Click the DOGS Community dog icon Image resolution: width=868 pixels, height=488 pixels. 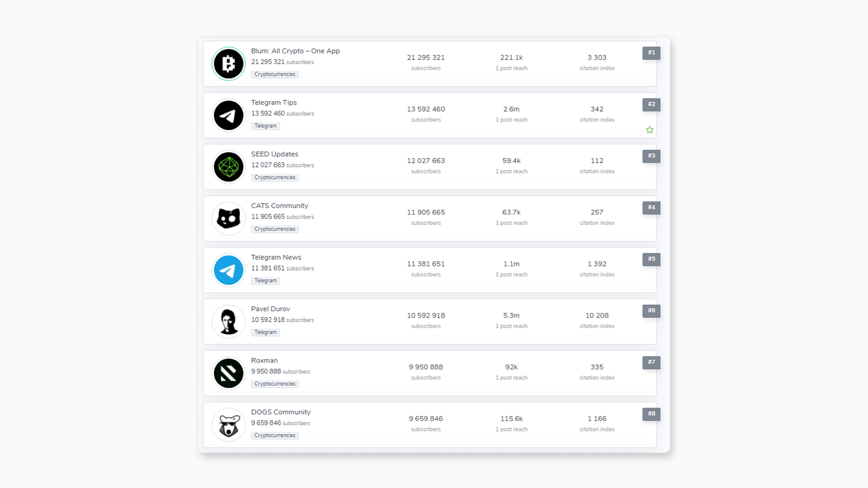point(228,425)
